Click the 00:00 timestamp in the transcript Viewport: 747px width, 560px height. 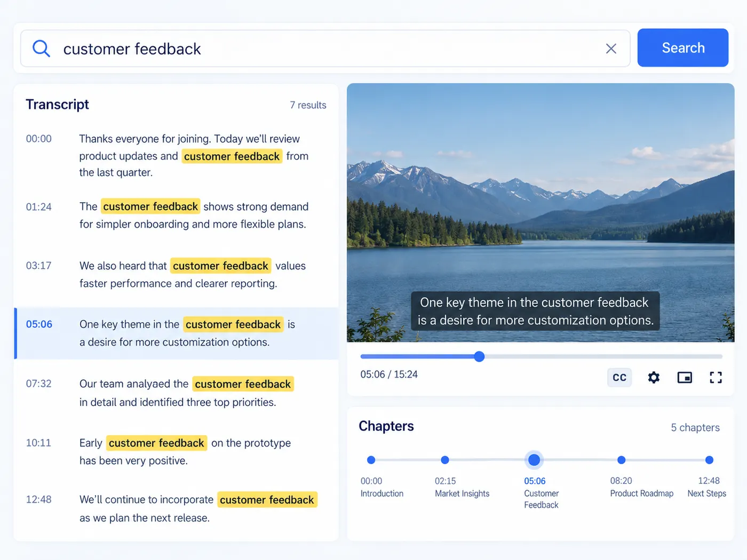coord(39,139)
